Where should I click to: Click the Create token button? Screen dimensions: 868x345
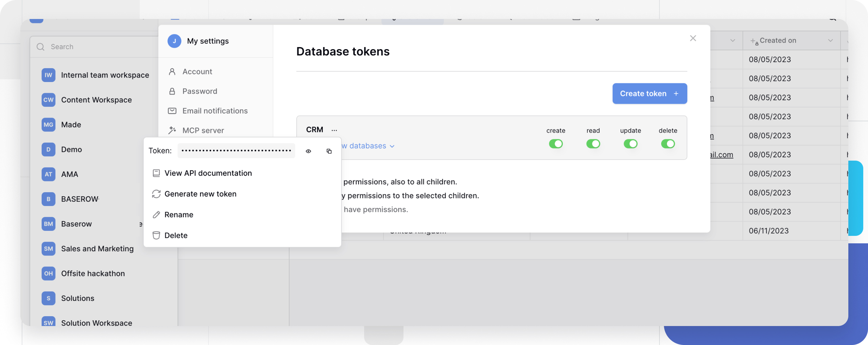pyautogui.click(x=649, y=94)
